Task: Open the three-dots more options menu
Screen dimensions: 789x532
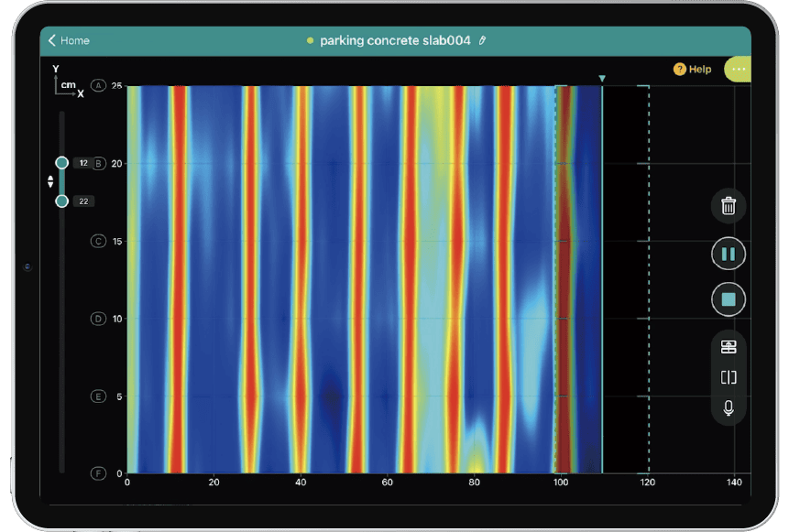Action: tap(739, 69)
